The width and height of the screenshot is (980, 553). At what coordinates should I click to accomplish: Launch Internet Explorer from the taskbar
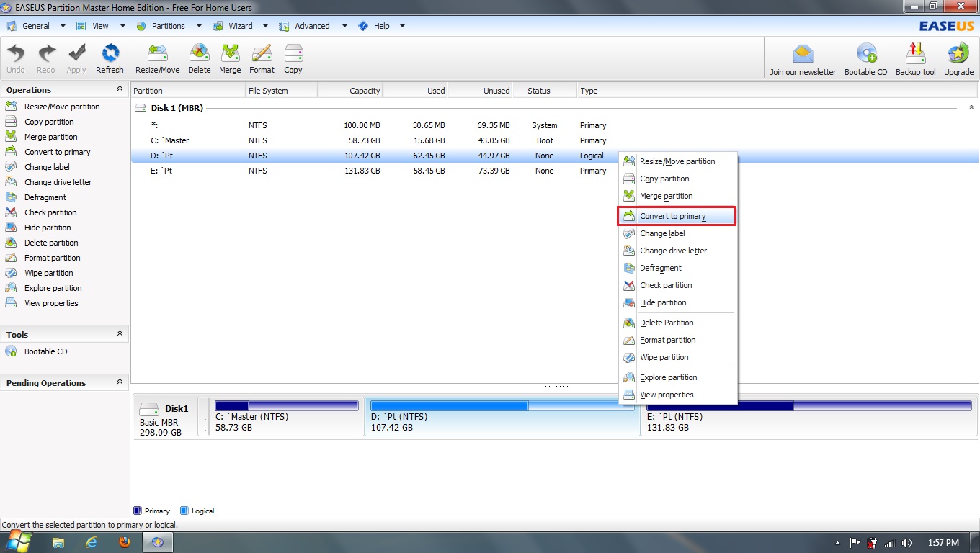92,542
